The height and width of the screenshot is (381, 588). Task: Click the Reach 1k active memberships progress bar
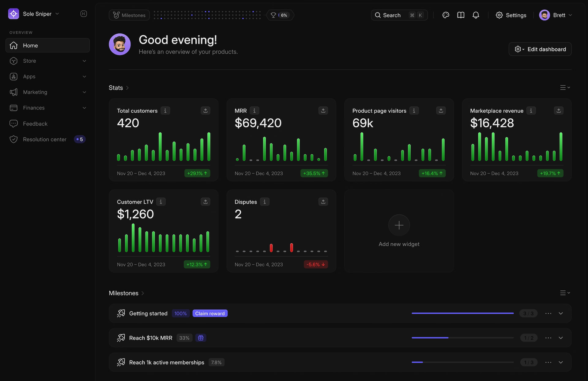[x=462, y=362]
